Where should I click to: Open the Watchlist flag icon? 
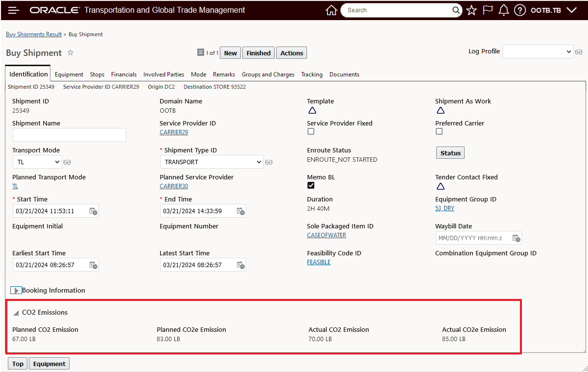tap(488, 10)
